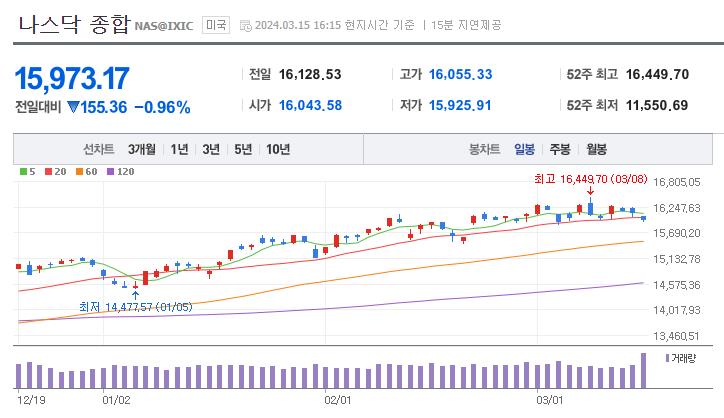Switch to 주봉 weekly candle chart
The width and height of the screenshot is (724, 418).
(560, 149)
